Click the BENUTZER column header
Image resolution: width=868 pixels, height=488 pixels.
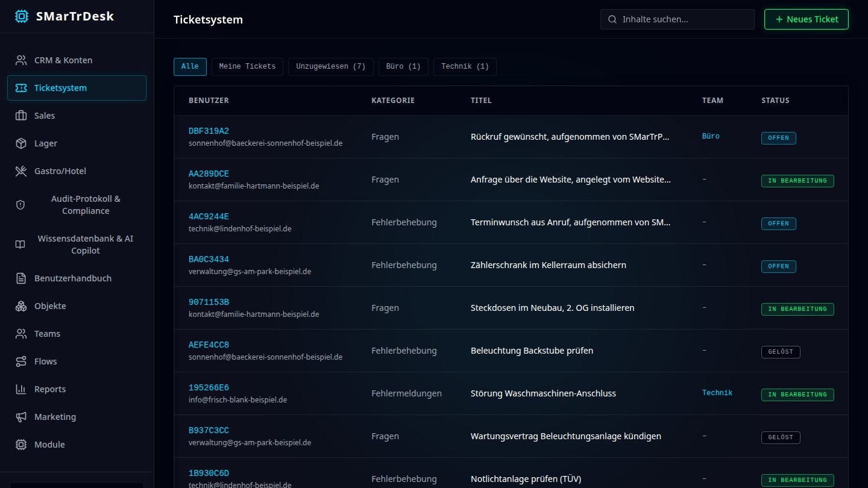[x=209, y=101]
